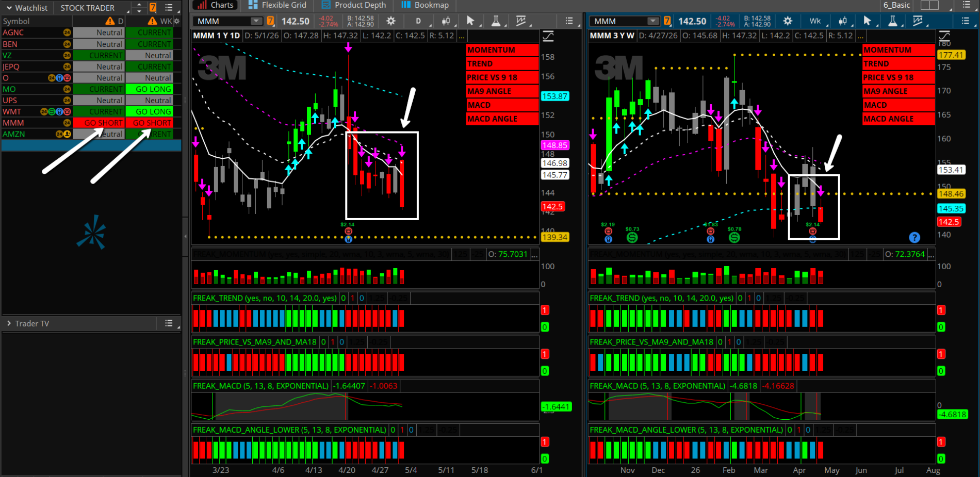Screen dimensions: 980x477
Task: Open chart style candlestick icon on right chart
Action: click(x=843, y=21)
